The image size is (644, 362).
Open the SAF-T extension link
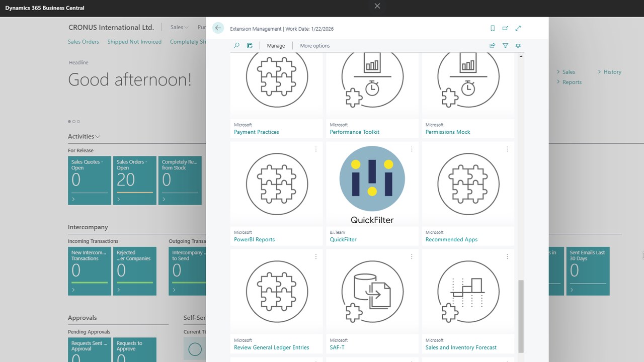[337, 347]
